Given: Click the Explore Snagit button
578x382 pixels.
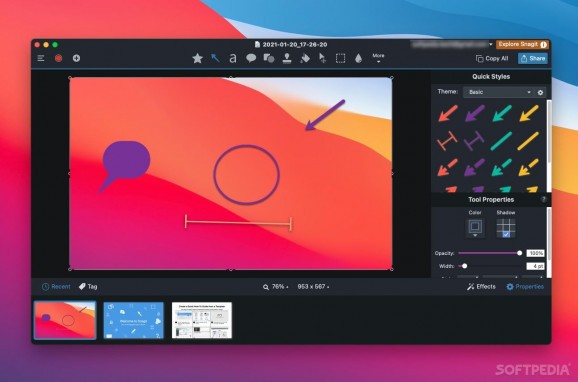Looking at the screenshot, I should coord(522,44).
